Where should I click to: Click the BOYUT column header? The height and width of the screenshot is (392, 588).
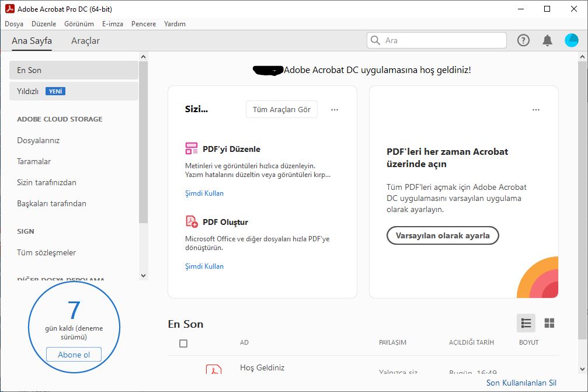(x=529, y=342)
